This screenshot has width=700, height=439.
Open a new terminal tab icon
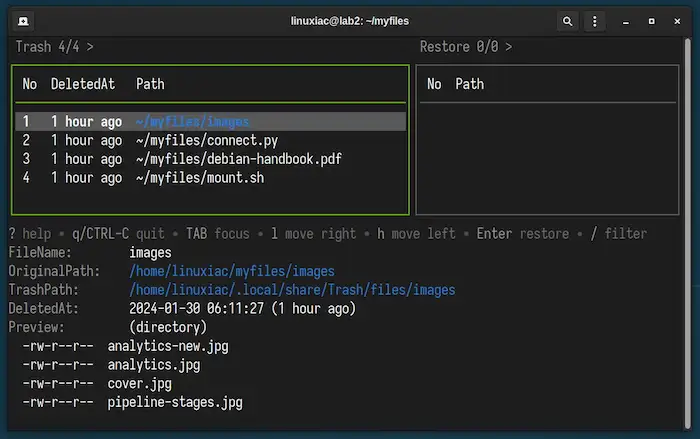click(23, 20)
